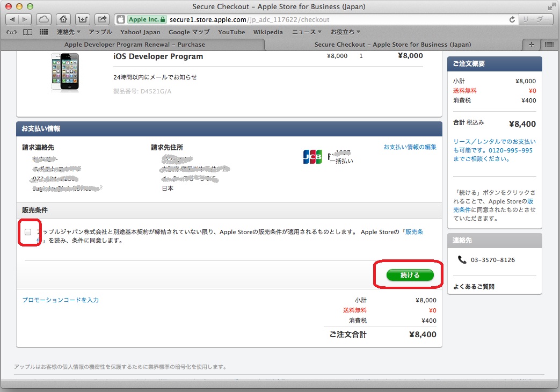
Task: Show bookmarks via the open book icon
Action: coord(28,32)
